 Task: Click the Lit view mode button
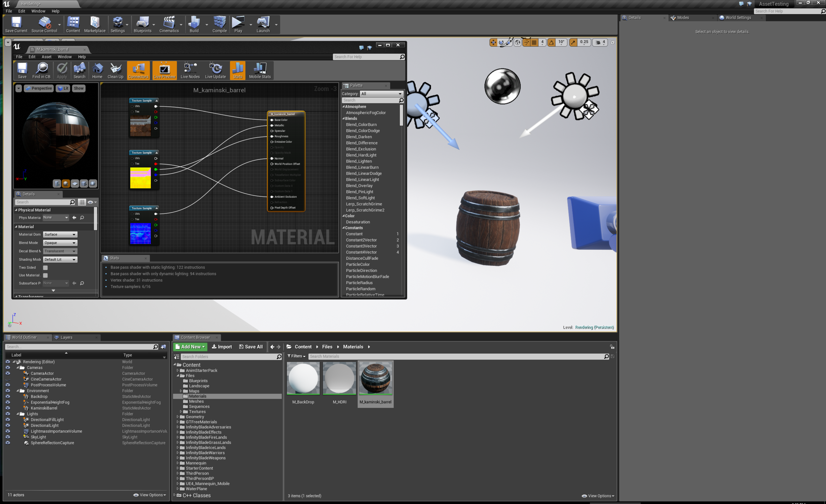tap(63, 89)
